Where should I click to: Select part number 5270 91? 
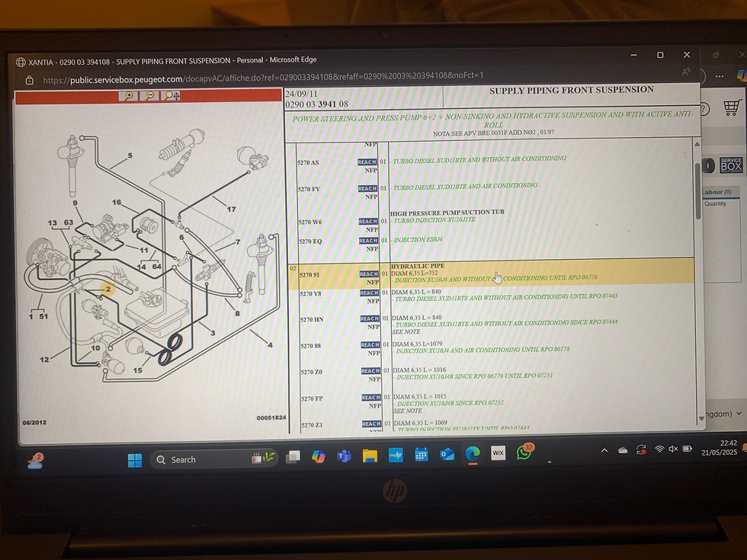[309, 275]
